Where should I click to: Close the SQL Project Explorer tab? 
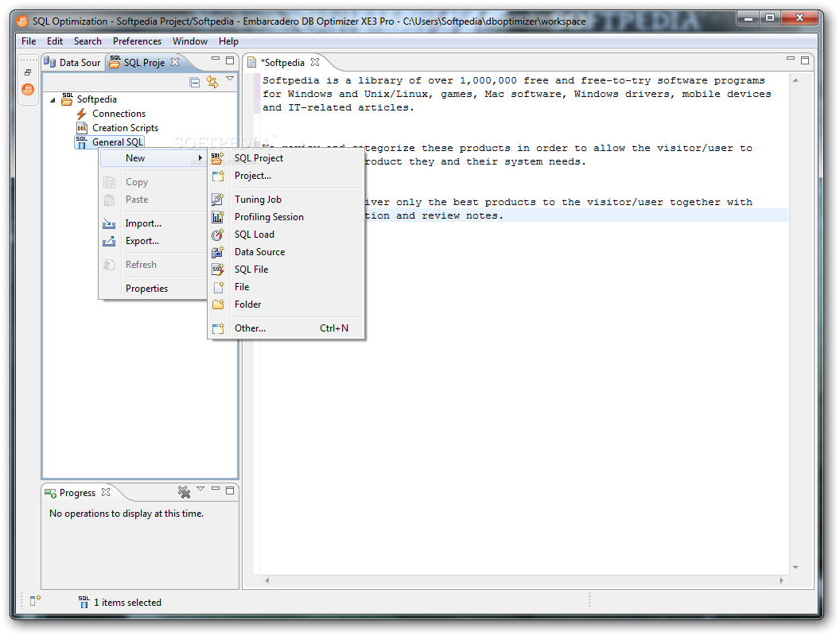pos(175,62)
